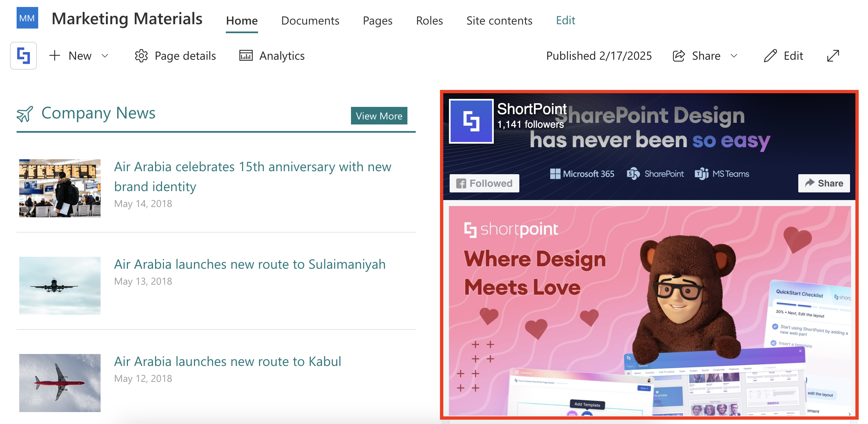Expand the Share dropdown chevron

(734, 55)
